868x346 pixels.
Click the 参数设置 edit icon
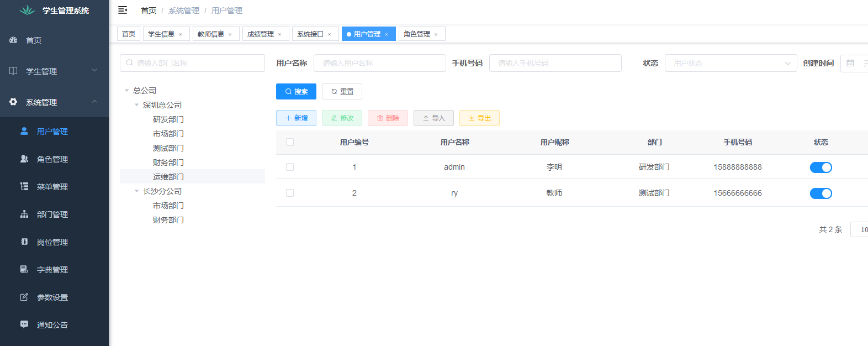pos(24,297)
